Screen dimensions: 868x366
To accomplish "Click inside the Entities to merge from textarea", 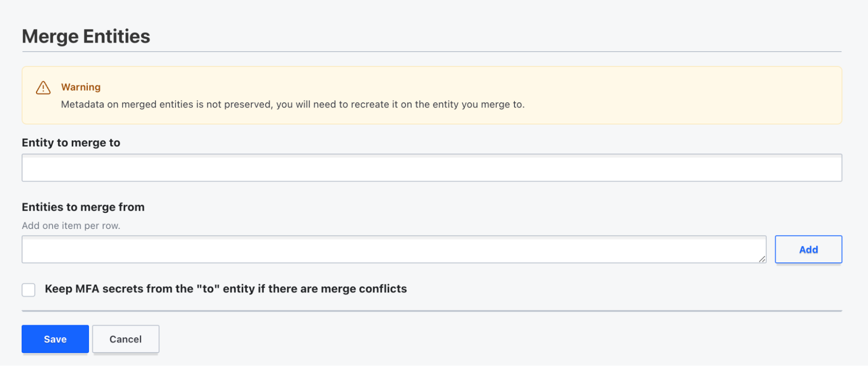I will point(393,249).
